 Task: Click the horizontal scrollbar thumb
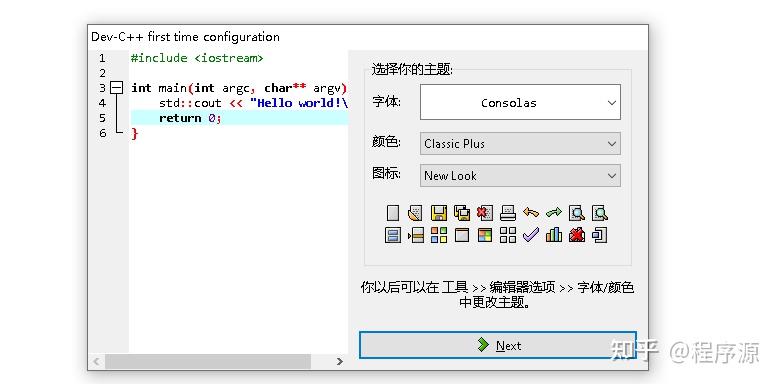(x=208, y=361)
